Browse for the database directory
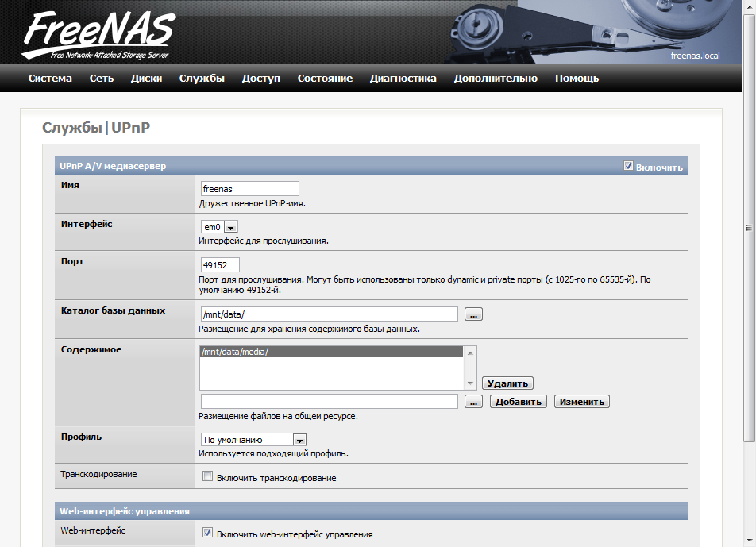 (x=473, y=314)
